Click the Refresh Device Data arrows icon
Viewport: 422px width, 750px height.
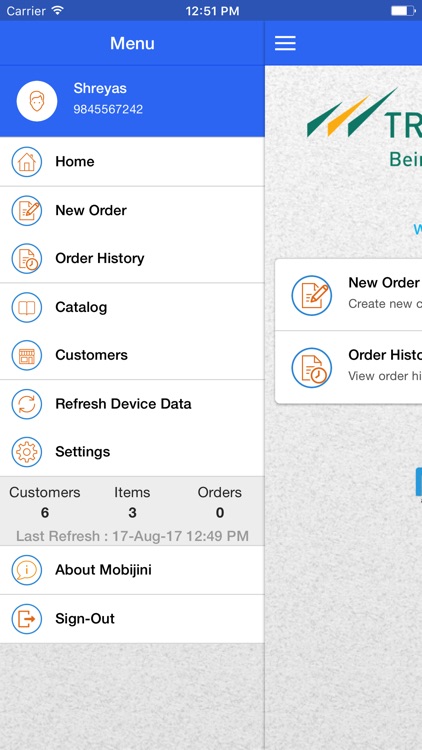point(27,404)
